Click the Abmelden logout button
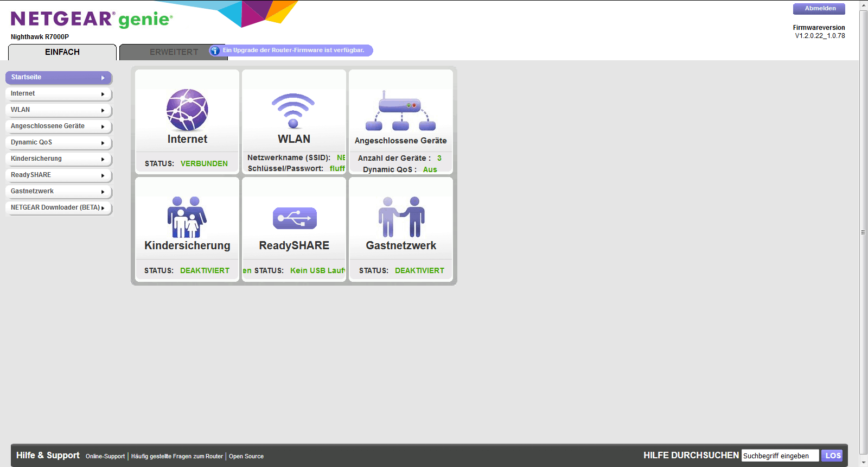Screen dimensions: 868x467 [819, 9]
